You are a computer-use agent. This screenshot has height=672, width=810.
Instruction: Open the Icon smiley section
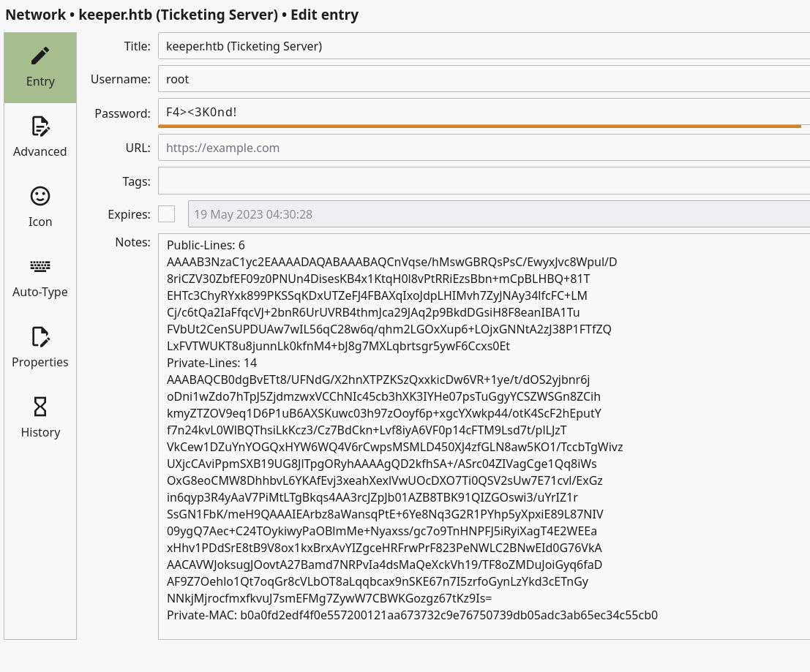coord(40,196)
